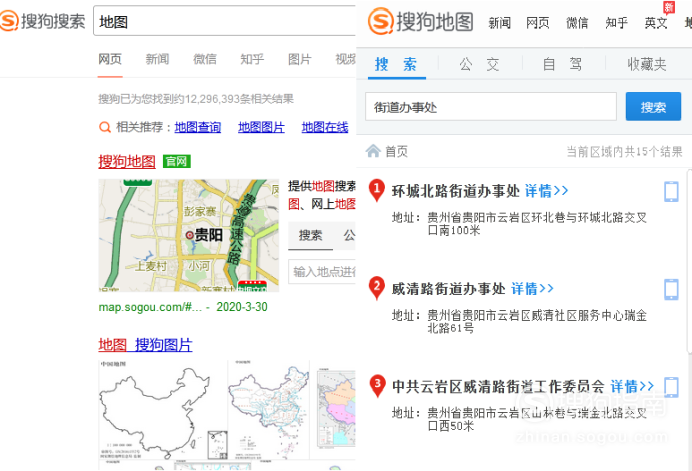Click the home icon beside 首页
The height and width of the screenshot is (471, 692).
[373, 151]
